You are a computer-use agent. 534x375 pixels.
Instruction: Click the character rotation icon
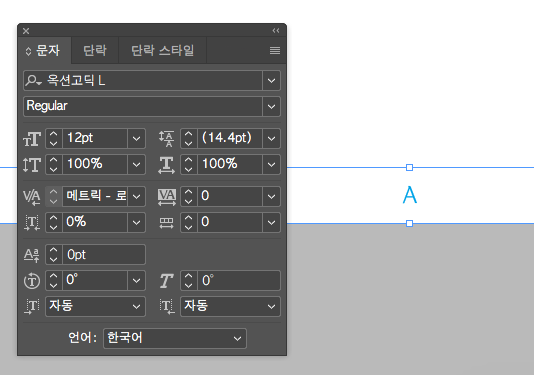coord(32,281)
